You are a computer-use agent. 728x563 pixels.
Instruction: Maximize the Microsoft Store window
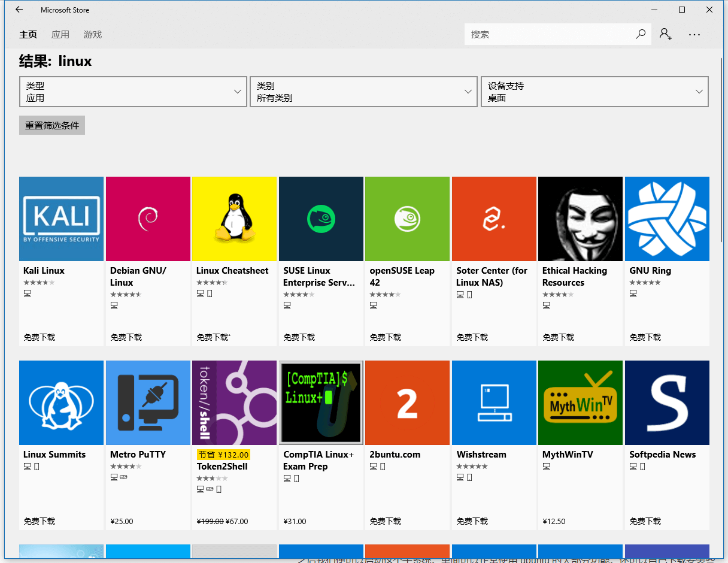point(682,10)
